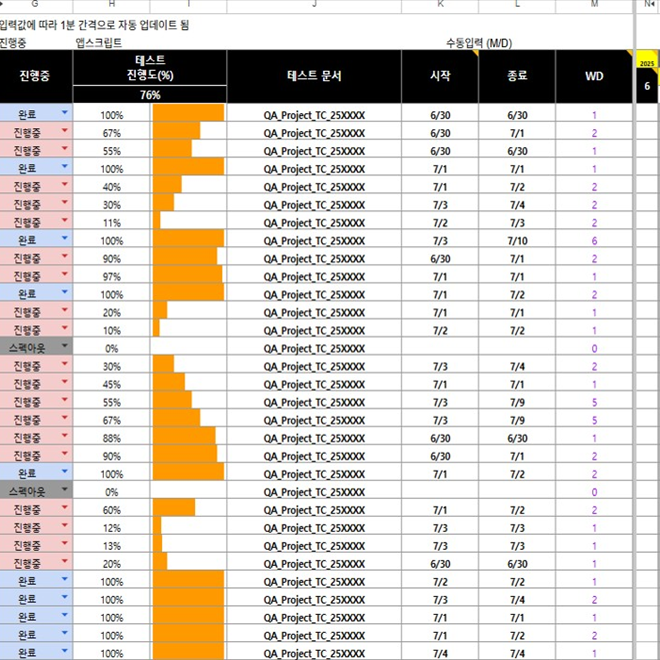Open status dropdown in the 10% row
This screenshot has height=660, width=660.
[x=64, y=327]
